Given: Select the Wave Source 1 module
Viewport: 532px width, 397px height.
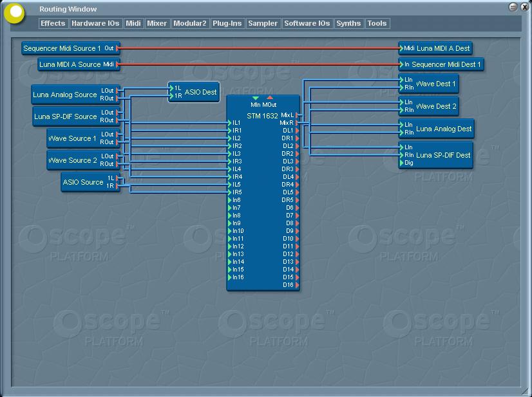Looking at the screenshot, I should tap(83, 138).
